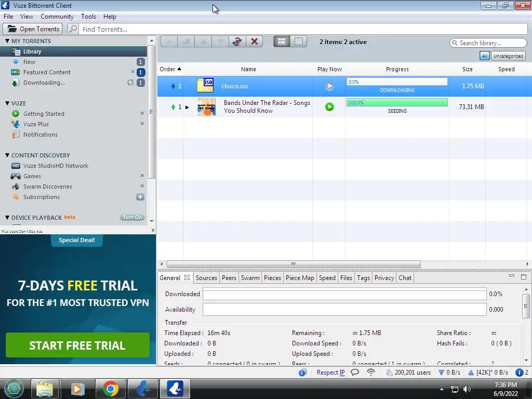The width and height of the screenshot is (532, 399).
Task: Switch to the Sources tab
Action: [206, 278]
